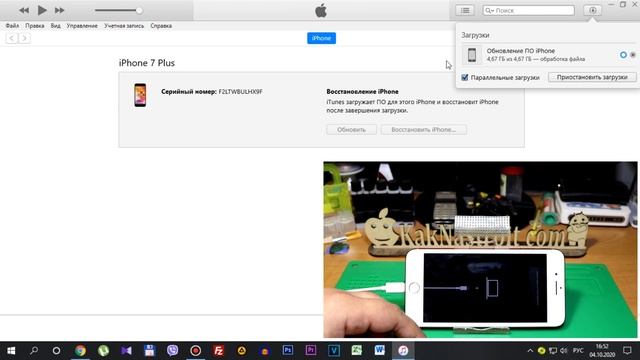This screenshot has width=640, height=360.
Task: Open Premiere Pro from taskbar
Action: click(311, 351)
